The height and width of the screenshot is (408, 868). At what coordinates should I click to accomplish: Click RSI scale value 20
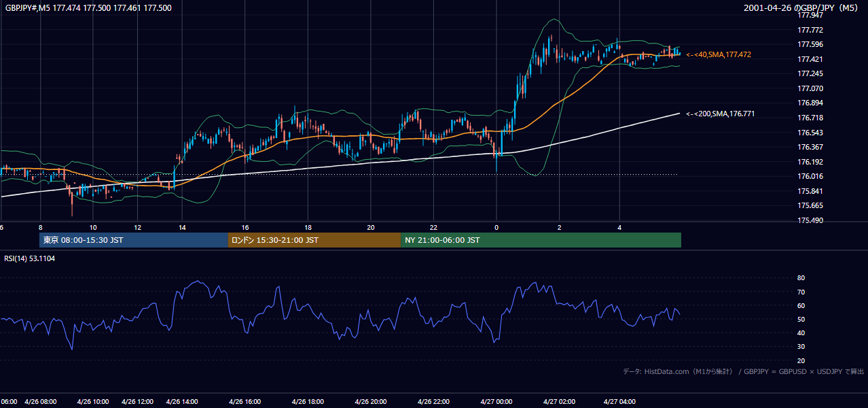[x=801, y=360]
